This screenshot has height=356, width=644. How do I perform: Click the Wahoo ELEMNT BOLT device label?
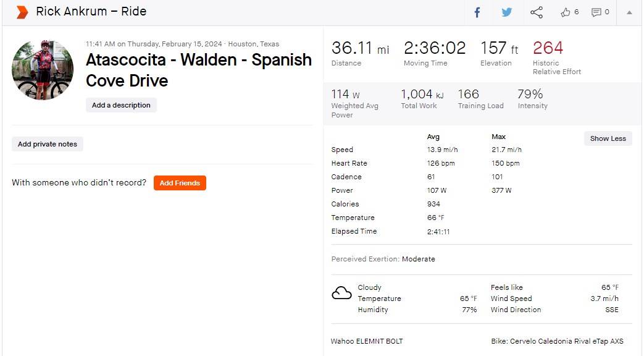tap(367, 341)
